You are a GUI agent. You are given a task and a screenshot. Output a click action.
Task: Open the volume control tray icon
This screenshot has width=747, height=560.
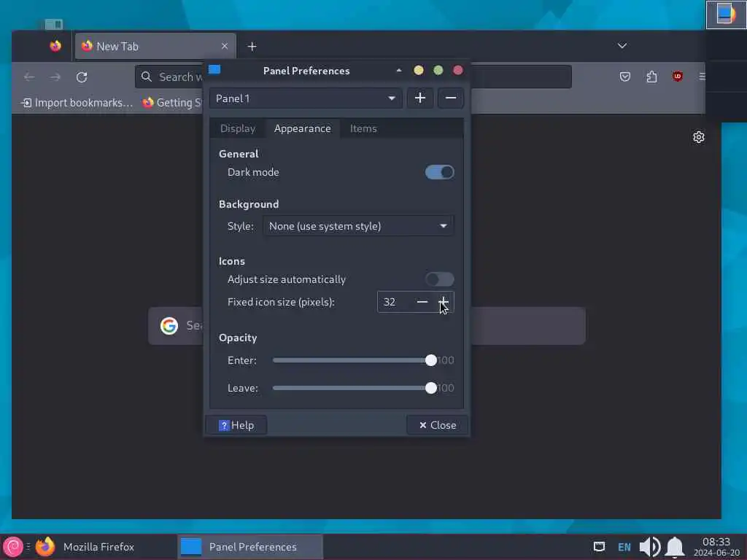tap(649, 547)
